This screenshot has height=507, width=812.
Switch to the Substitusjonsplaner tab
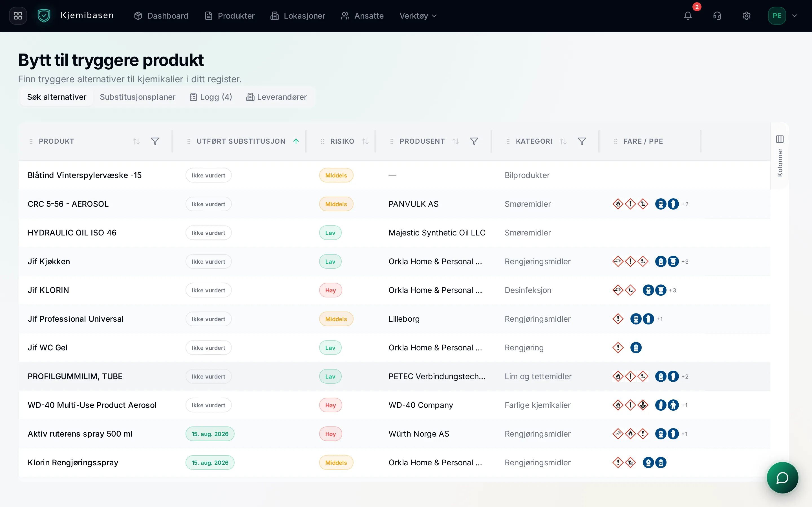pos(138,97)
